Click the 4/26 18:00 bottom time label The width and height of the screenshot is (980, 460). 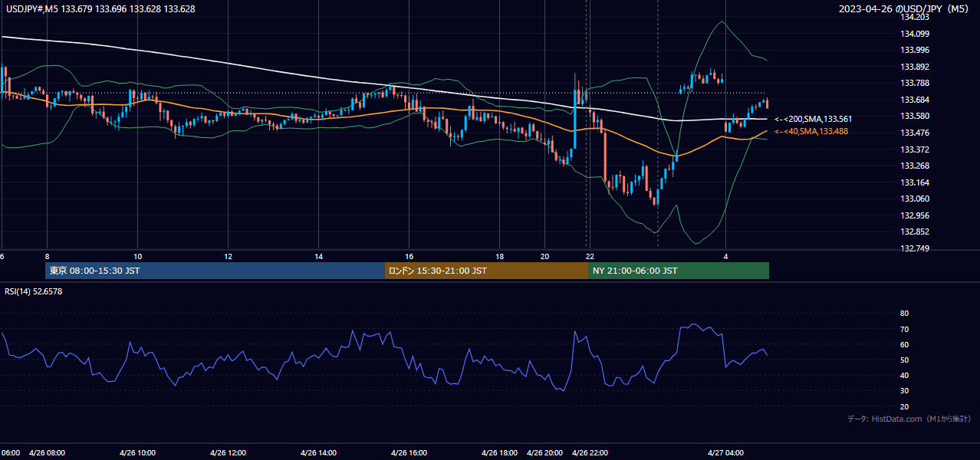click(x=500, y=452)
